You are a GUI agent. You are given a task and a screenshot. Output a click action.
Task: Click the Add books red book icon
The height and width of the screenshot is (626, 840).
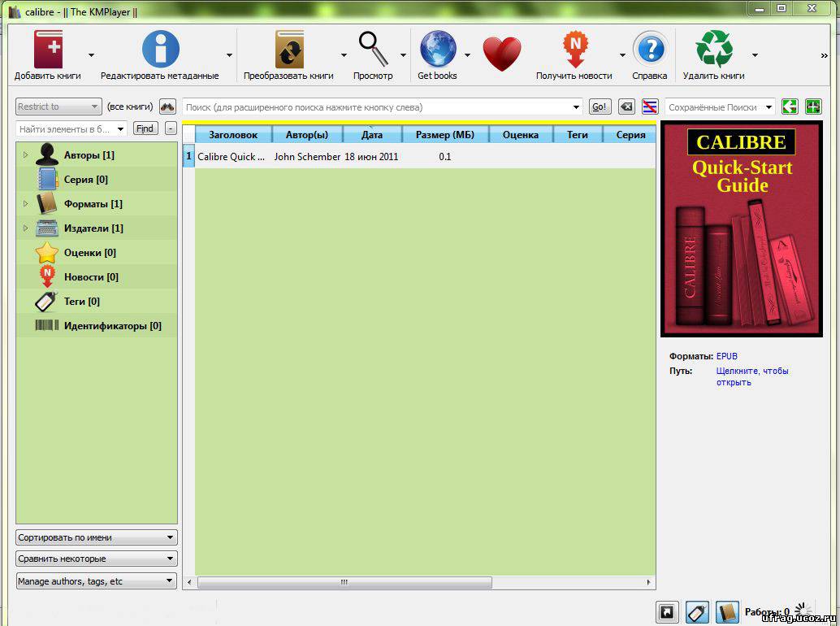click(48, 50)
